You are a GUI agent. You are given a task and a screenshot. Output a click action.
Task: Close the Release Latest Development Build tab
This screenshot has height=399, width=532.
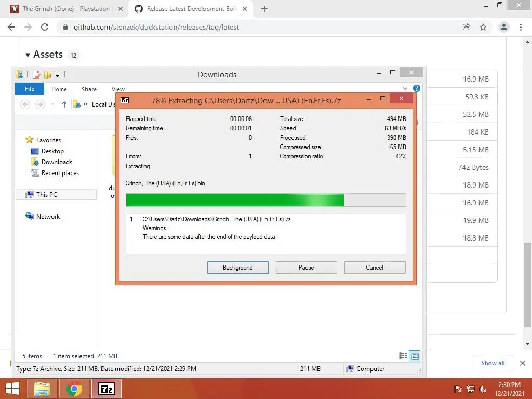(x=245, y=9)
